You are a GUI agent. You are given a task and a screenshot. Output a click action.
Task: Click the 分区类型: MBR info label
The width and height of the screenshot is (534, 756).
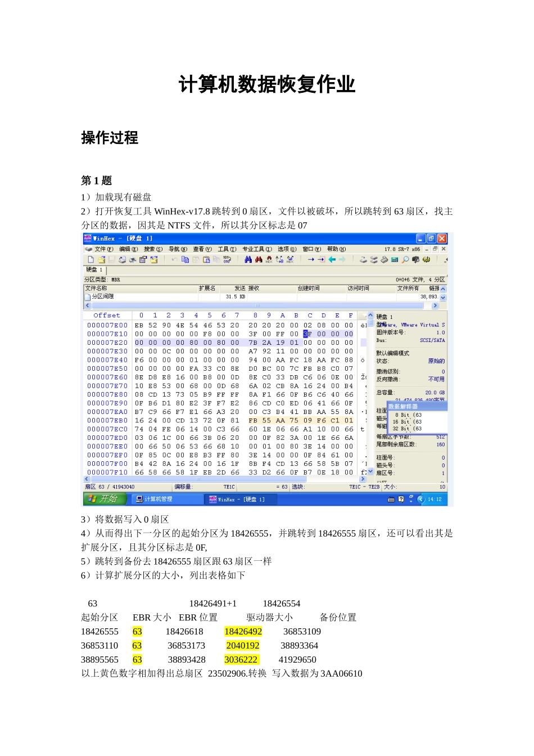[102, 280]
